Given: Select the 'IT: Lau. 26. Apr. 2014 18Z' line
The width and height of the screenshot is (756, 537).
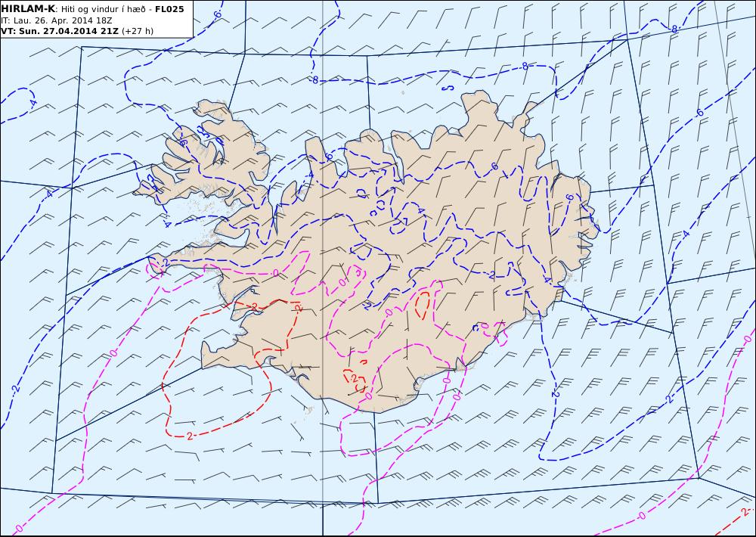Looking at the screenshot, I should coord(57,20).
